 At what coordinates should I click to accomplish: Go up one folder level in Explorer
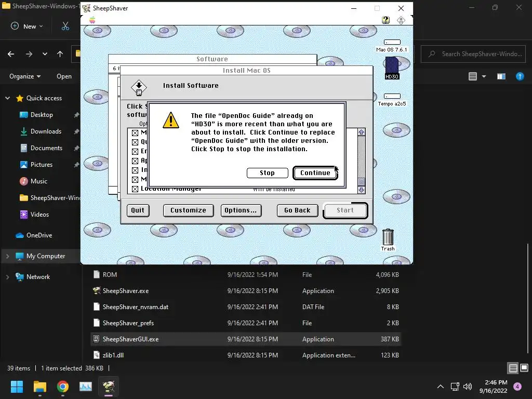[60, 54]
